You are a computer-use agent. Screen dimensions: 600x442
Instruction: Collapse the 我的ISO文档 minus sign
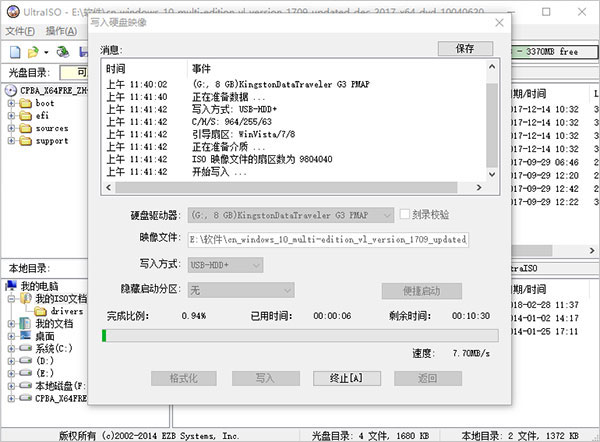point(11,298)
